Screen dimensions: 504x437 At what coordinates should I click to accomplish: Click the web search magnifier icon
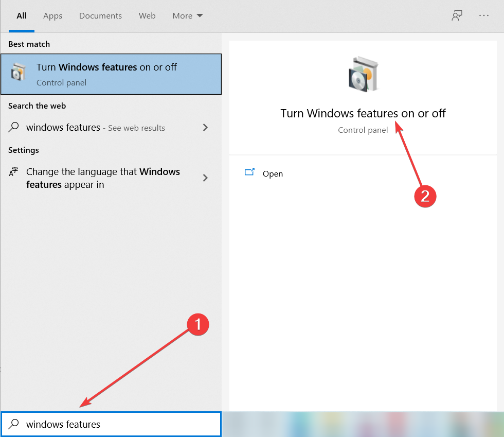pyautogui.click(x=13, y=127)
